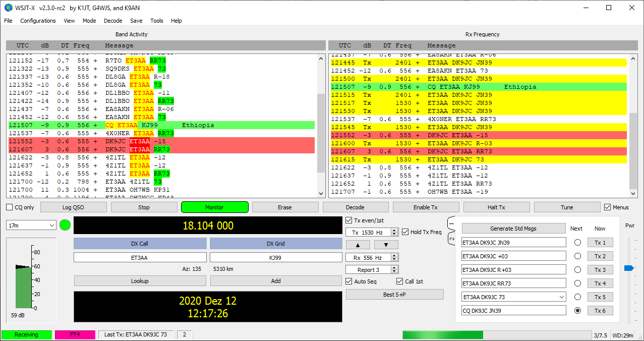Switch to message tab 2
Viewport: 644px width, 341px height.
(452, 239)
